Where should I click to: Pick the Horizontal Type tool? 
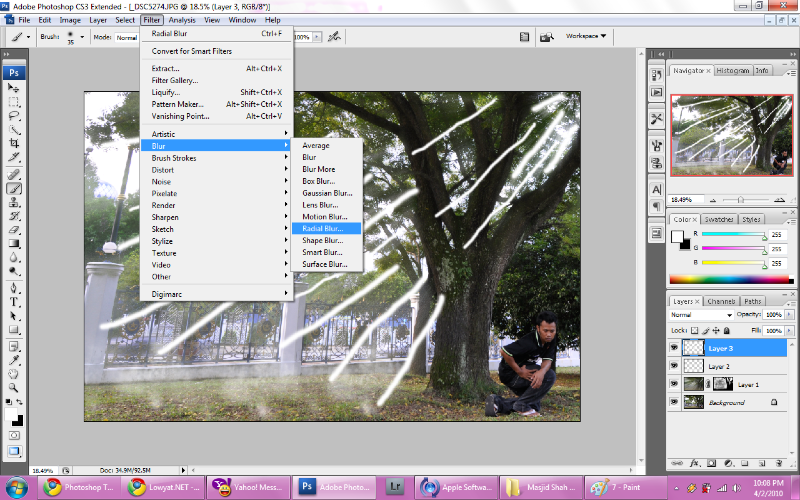(15, 301)
